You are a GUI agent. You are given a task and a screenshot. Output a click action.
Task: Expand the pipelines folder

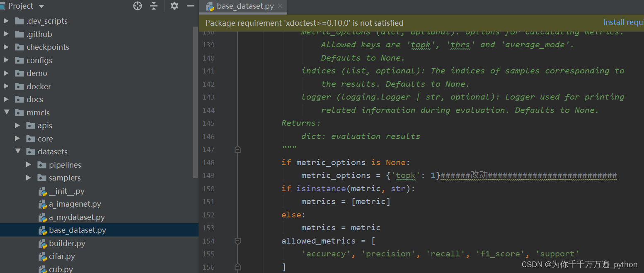28,164
